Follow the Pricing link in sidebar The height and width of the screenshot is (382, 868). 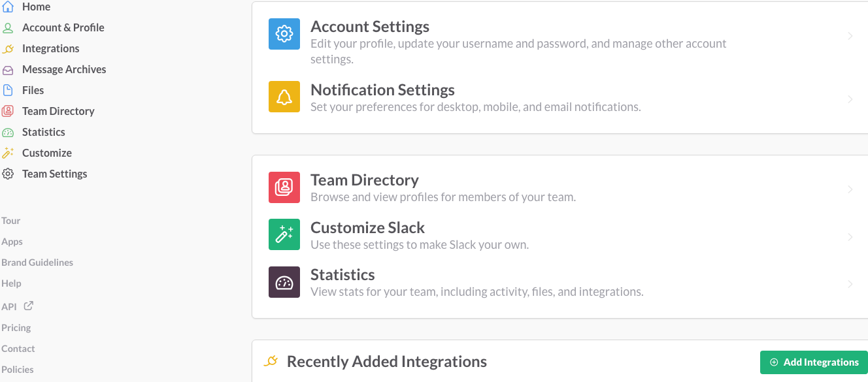[16, 328]
